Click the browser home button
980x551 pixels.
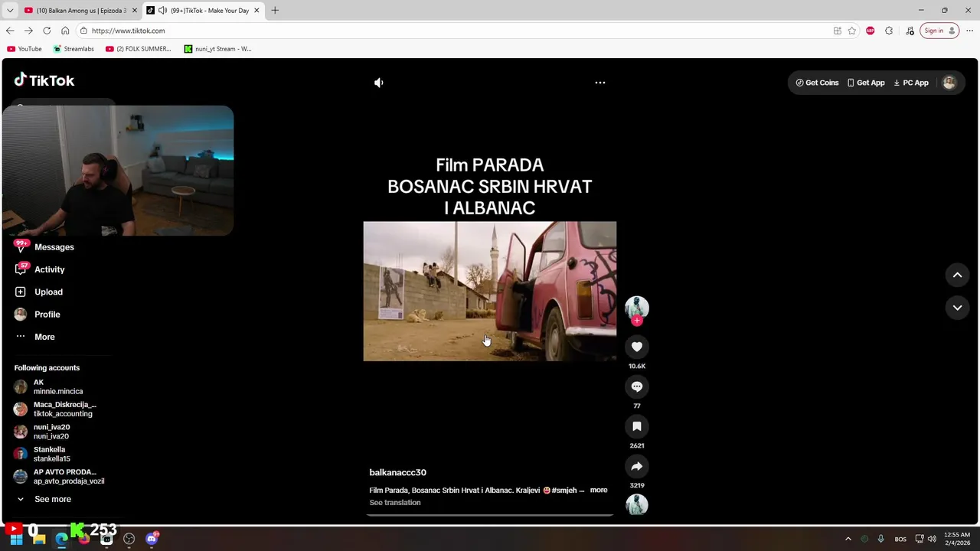point(65,31)
